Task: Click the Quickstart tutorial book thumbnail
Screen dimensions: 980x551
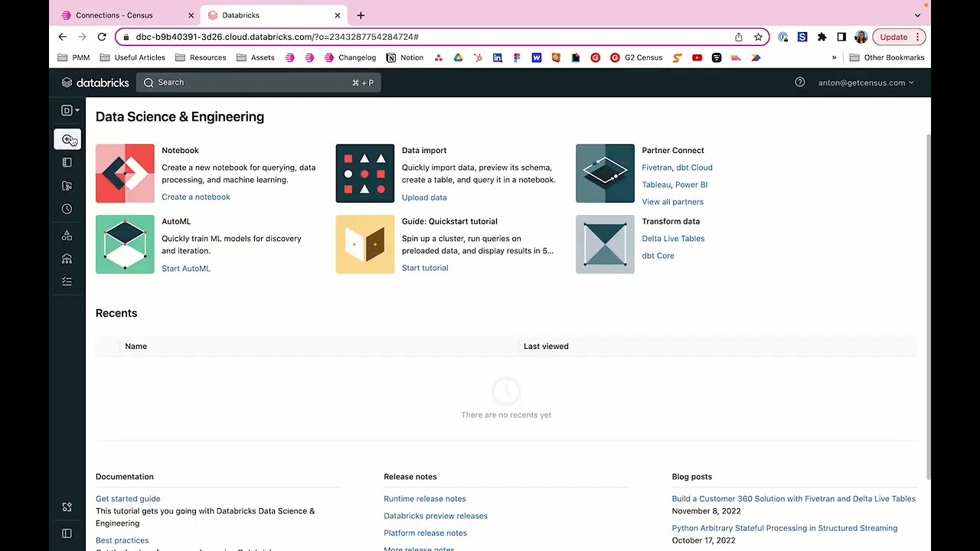Action: point(365,244)
